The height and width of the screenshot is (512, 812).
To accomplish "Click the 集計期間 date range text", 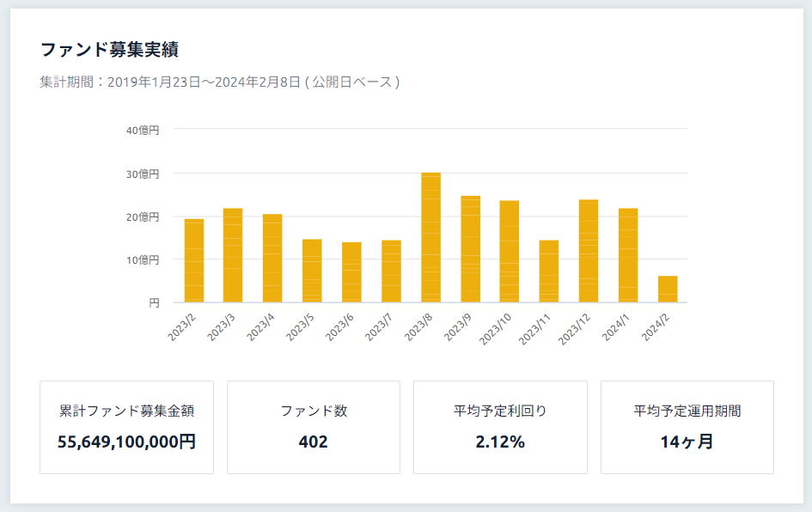I will pos(220,82).
